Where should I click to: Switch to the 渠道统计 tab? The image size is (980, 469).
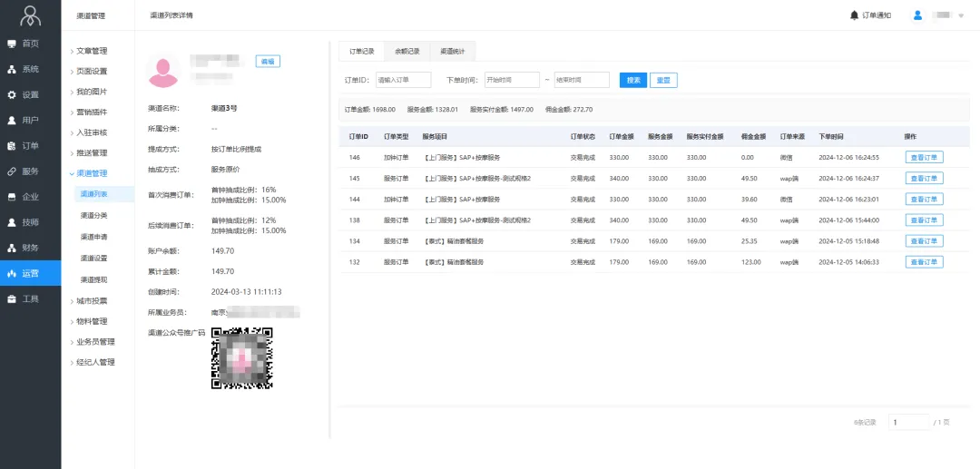pos(452,51)
